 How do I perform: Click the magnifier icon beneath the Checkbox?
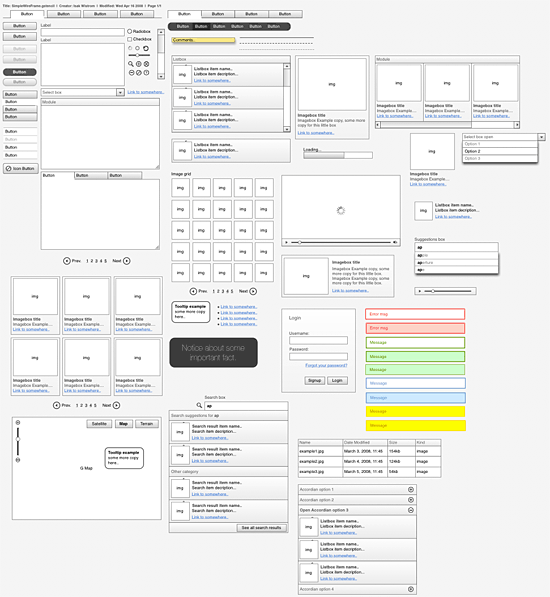(x=131, y=64)
